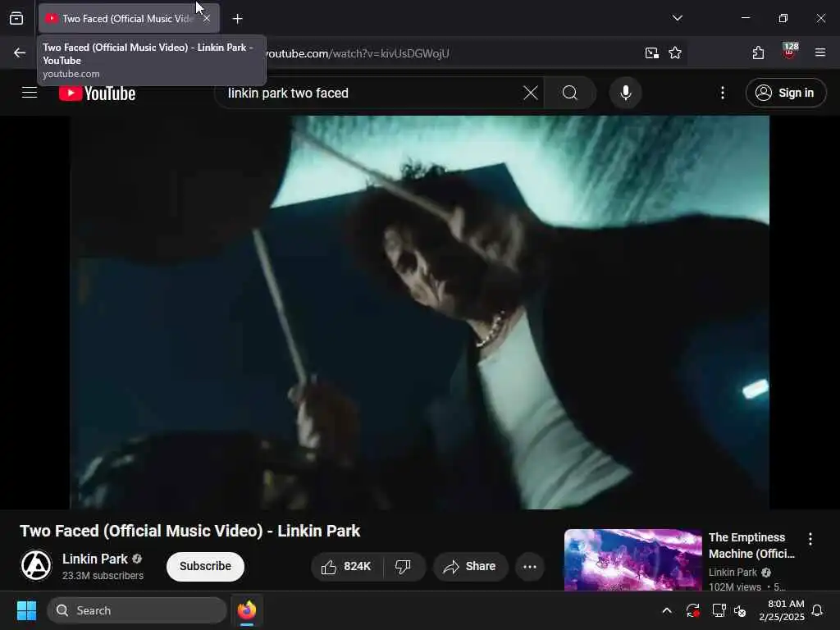Open the Firefox application menu
Screen dimensions: 840x630
coord(819,52)
